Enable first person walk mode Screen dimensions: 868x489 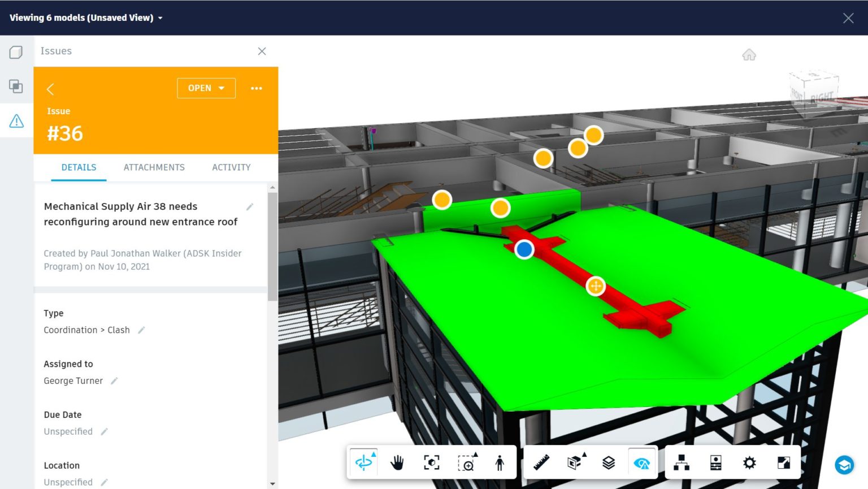[500, 462]
